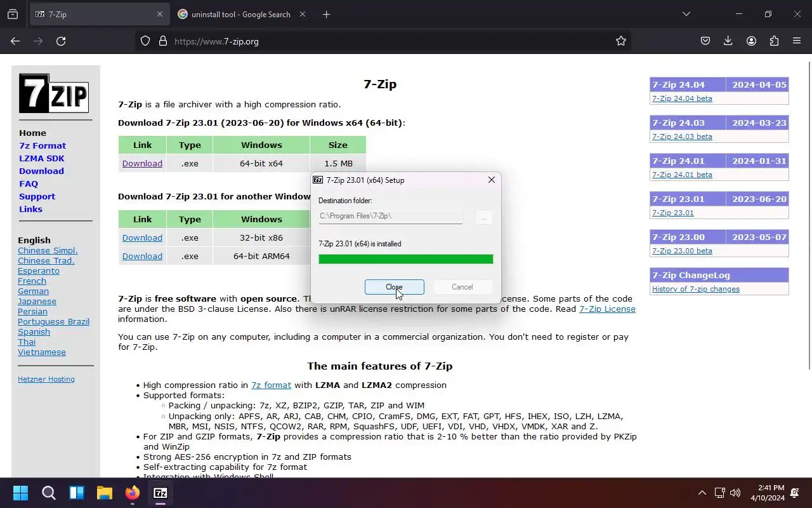Viewport: 812px width, 508px height.
Task: Bookmark this page with the star icon
Action: [x=621, y=41]
